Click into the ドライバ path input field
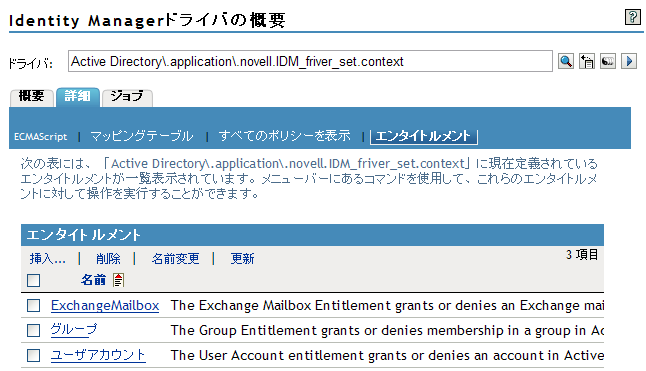This screenshot has width=646, height=371. pos(310,61)
